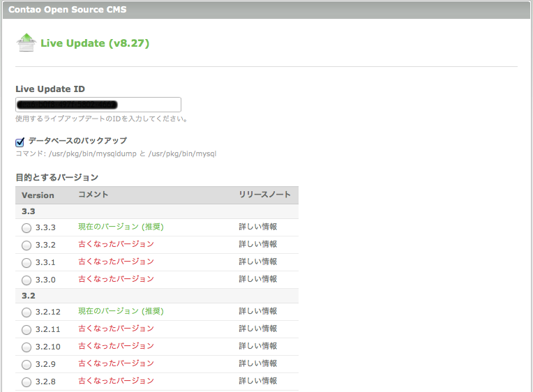Click the 3.3 group header row
Viewport: 533px width, 392px height.
[x=157, y=211]
